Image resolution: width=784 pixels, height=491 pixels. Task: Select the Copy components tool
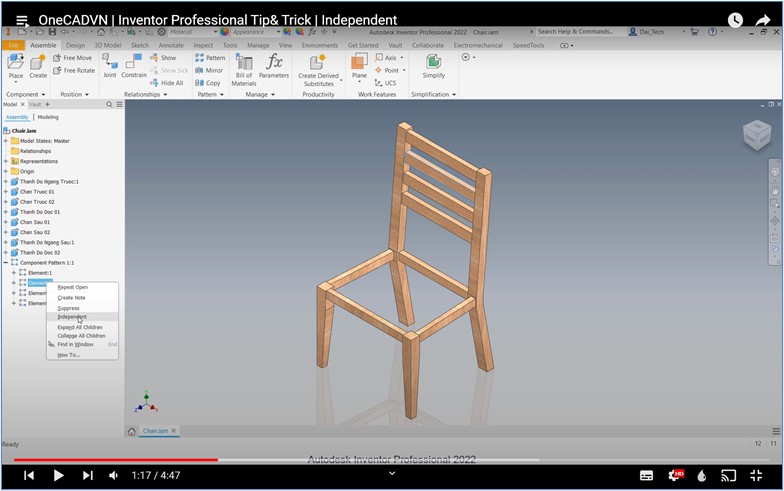[x=208, y=83]
